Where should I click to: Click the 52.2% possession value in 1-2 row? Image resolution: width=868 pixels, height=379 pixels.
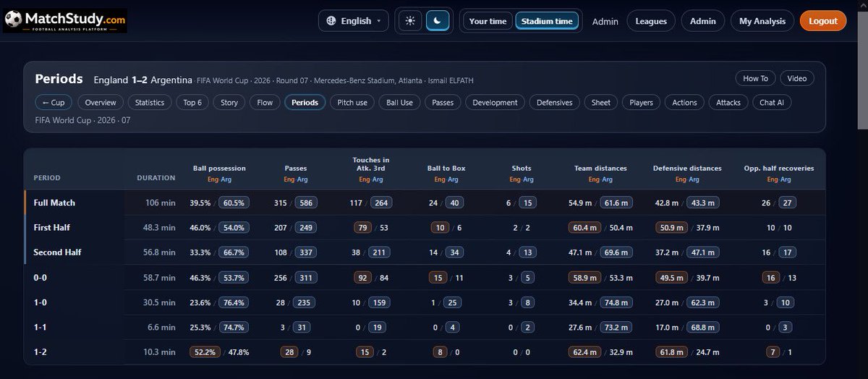point(204,352)
